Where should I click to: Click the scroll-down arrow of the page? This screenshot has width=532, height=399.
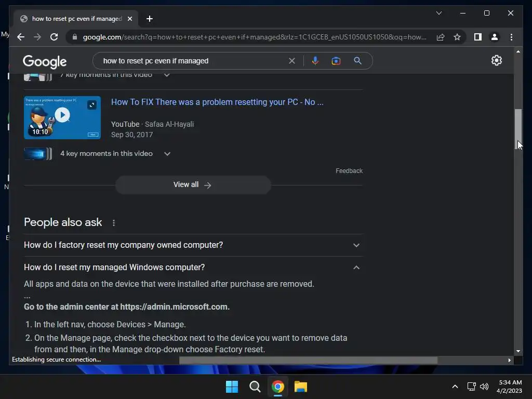click(x=518, y=352)
